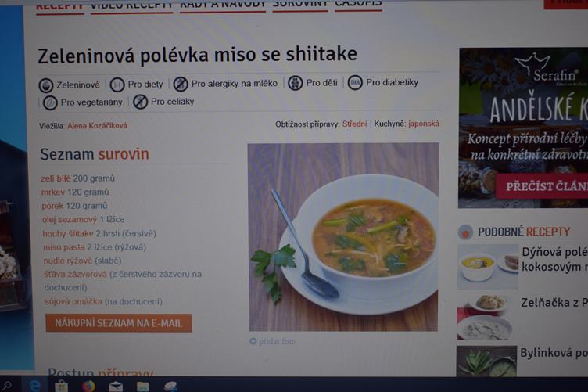
Task: Click the japonská cuisine link
Action: pos(424,124)
